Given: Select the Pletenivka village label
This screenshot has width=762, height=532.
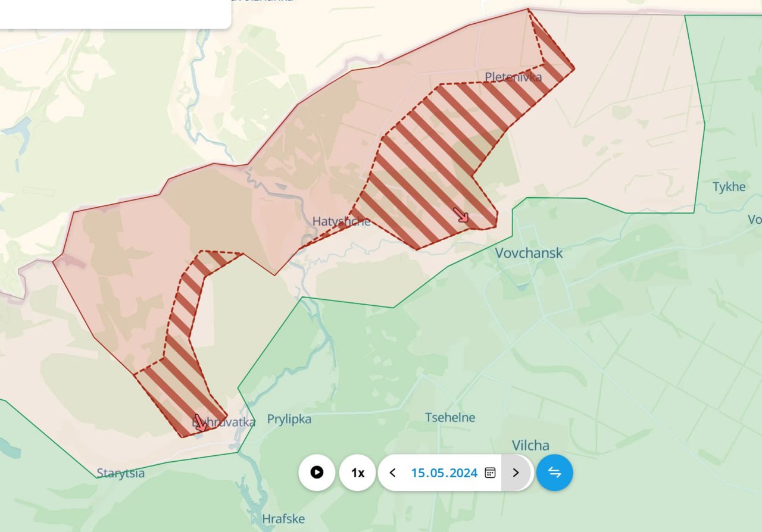Looking at the screenshot, I should (513, 77).
